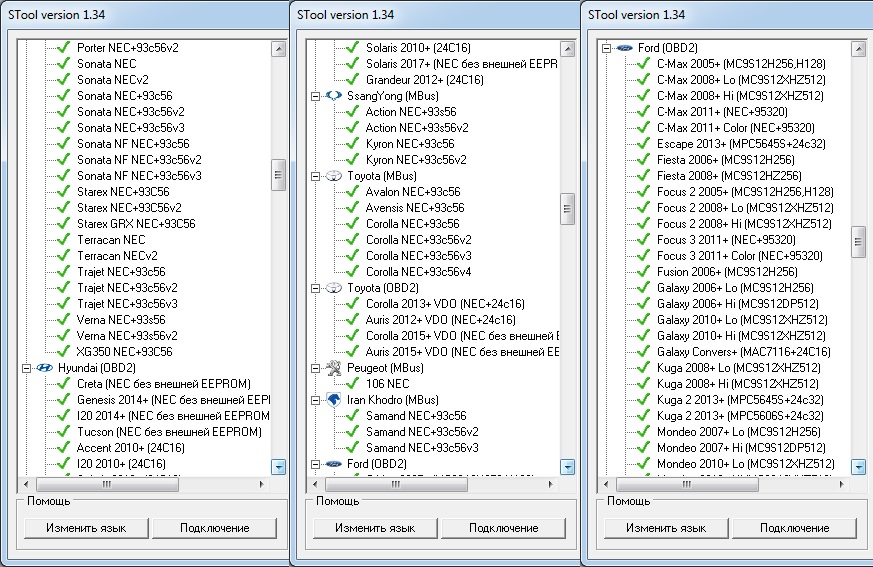The height and width of the screenshot is (567, 873).
Task: Click Изменить язык button in left window
Action: (86, 528)
